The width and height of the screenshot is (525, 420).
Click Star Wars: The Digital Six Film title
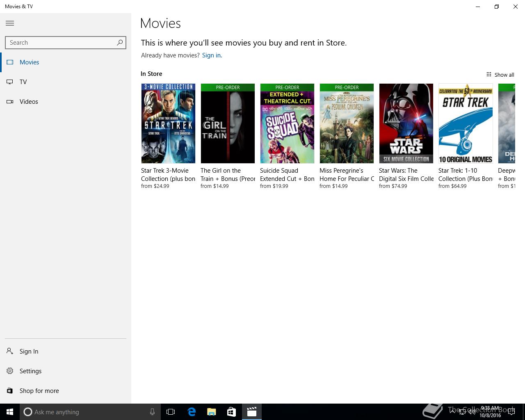pos(406,175)
